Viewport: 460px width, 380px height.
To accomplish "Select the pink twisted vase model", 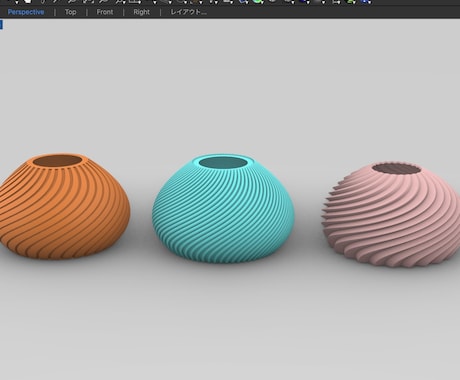I will tap(391, 215).
